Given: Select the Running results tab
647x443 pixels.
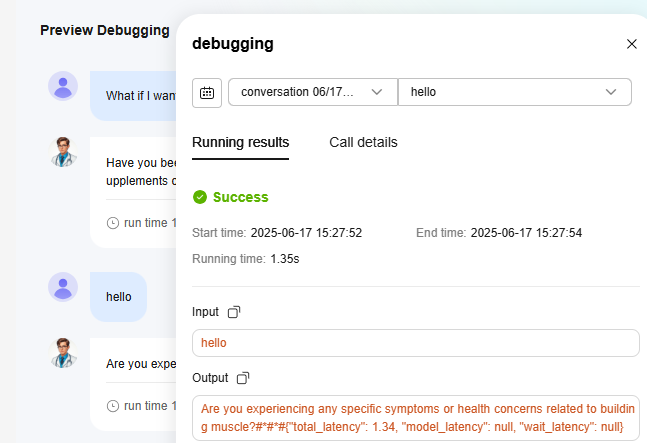Looking at the screenshot, I should coord(240,142).
